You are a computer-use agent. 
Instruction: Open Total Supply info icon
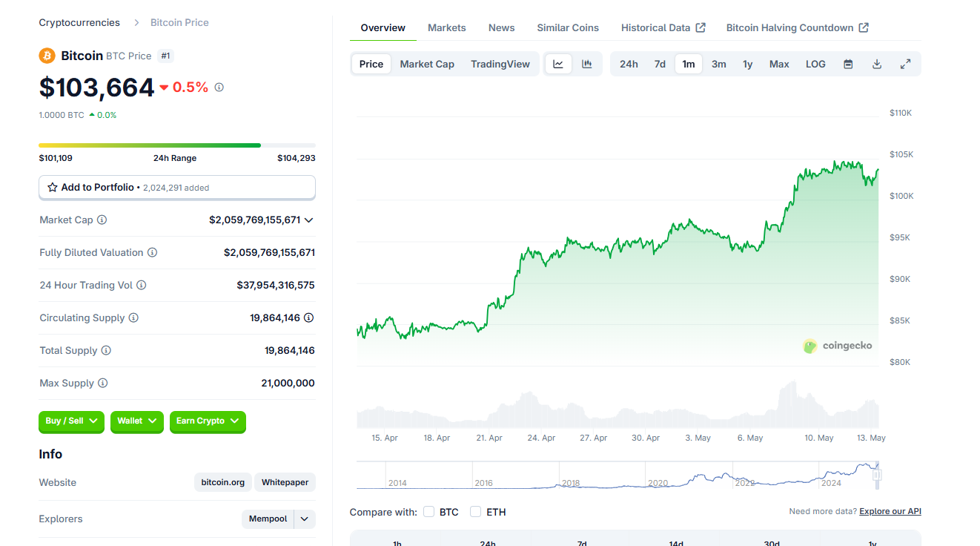(x=106, y=351)
